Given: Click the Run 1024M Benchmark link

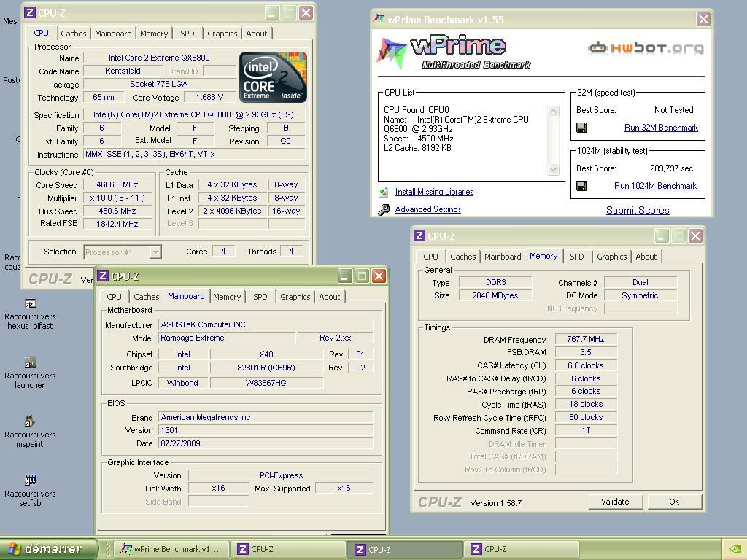Looking at the screenshot, I should (655, 186).
